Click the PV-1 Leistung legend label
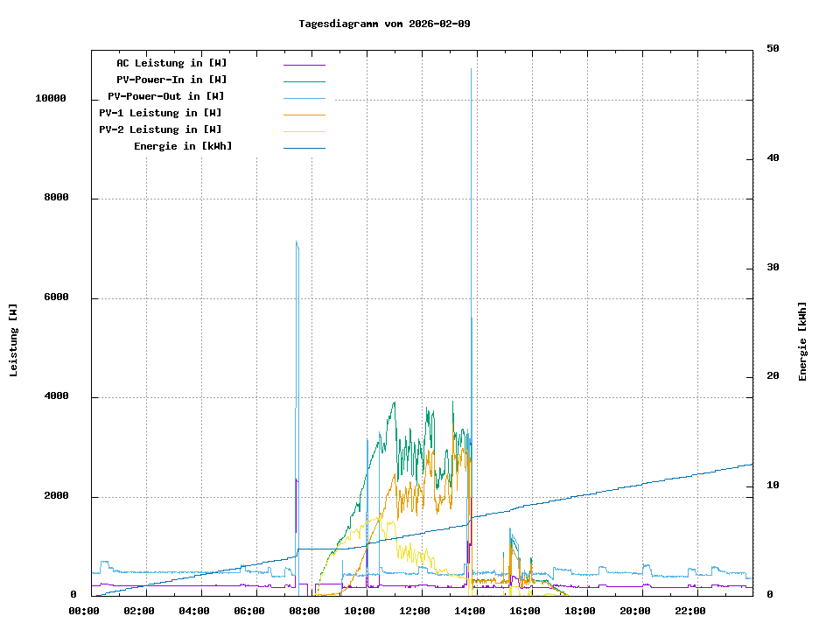The width and height of the screenshot is (840, 630). pyautogui.click(x=160, y=113)
